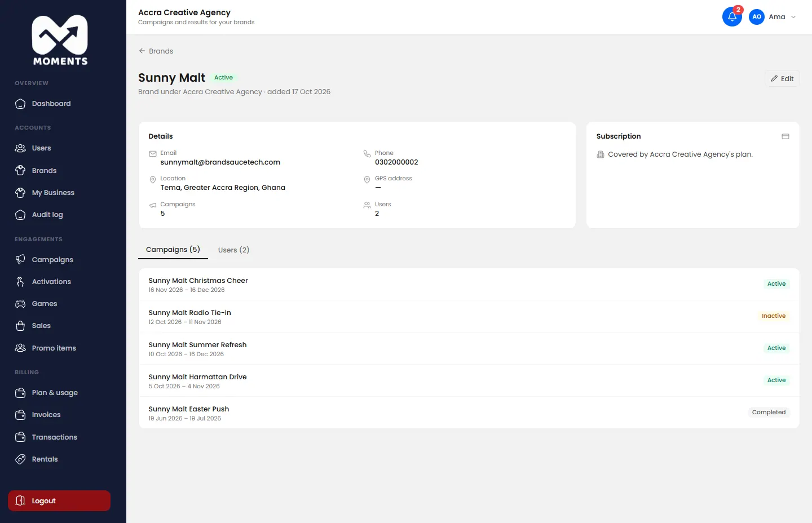This screenshot has height=523, width=812.
Task: Click the Subscription card icon
Action: [785, 136]
